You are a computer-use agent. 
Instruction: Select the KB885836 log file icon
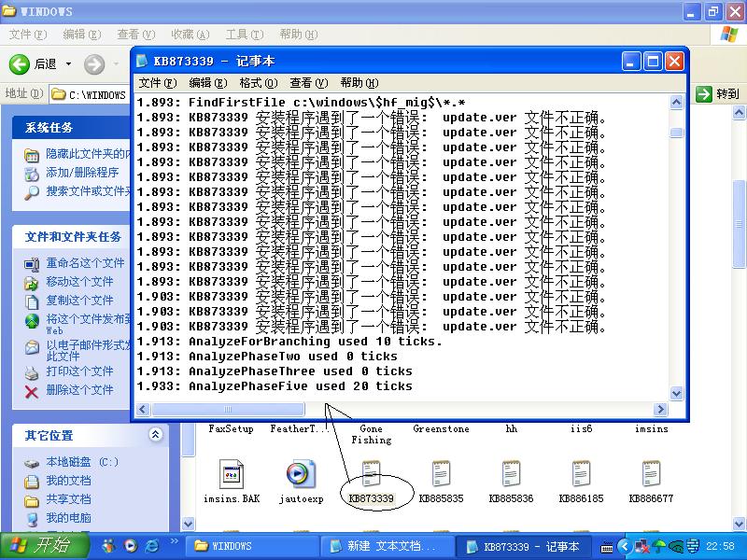[x=511, y=474]
